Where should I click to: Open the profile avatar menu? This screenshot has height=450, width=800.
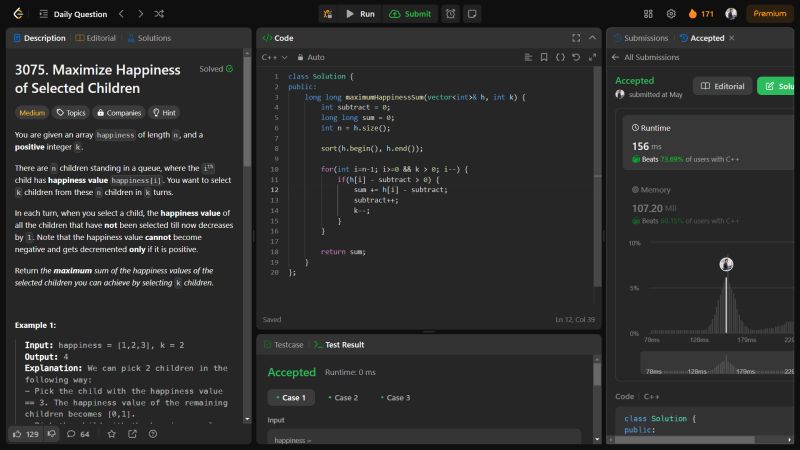[731, 14]
